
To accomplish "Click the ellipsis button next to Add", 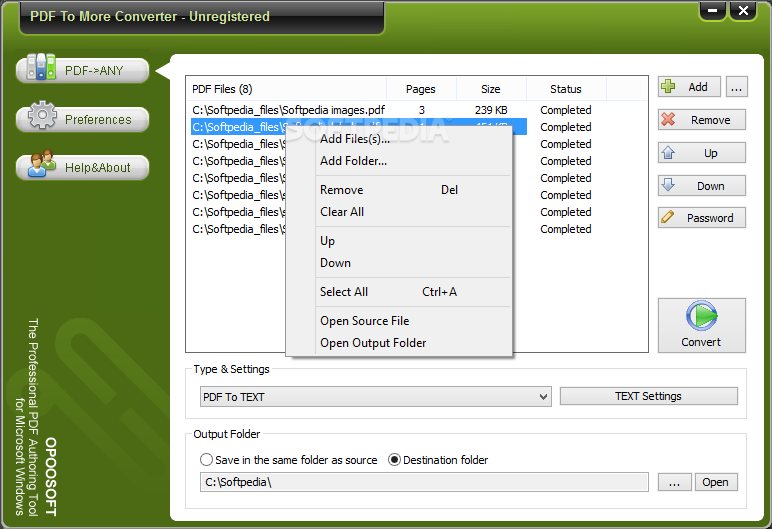I will pos(737,87).
